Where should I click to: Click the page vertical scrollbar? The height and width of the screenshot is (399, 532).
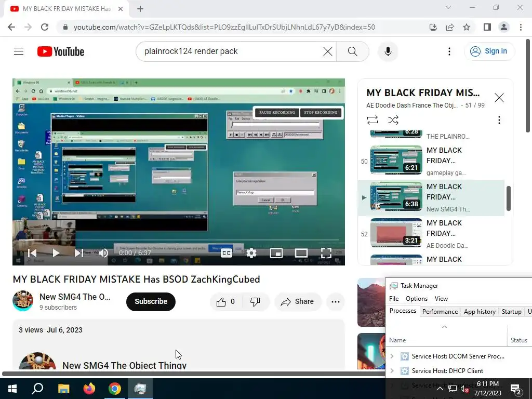(x=528, y=86)
